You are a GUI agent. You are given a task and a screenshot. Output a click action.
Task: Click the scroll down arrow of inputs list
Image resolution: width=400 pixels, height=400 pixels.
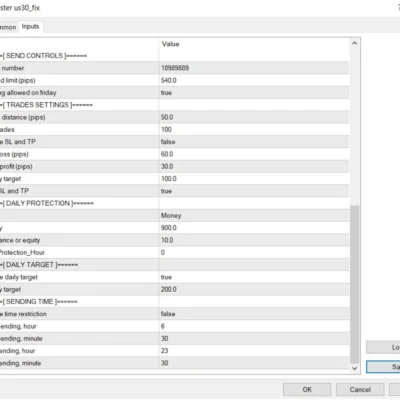click(x=354, y=368)
